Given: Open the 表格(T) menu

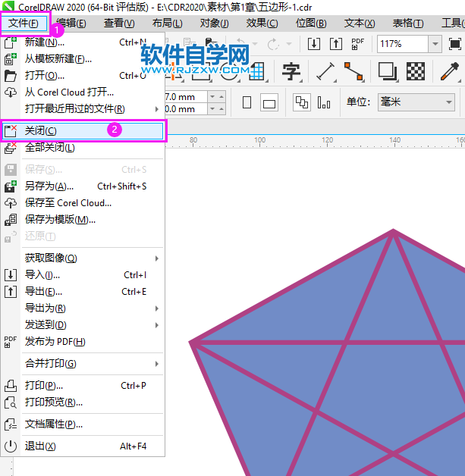Looking at the screenshot, I should [408, 23].
